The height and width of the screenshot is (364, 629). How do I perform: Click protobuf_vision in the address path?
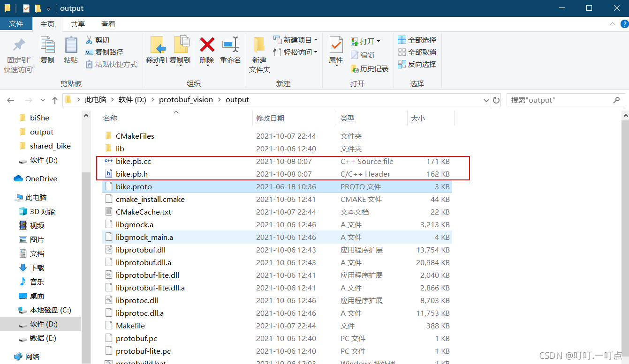coord(186,100)
